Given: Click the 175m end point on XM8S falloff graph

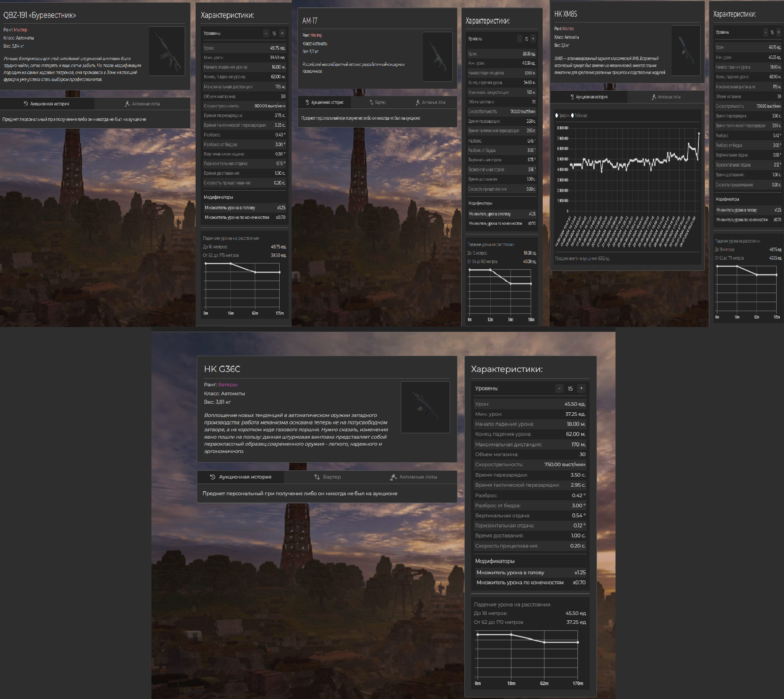Looking at the screenshot, I should pos(777,275).
